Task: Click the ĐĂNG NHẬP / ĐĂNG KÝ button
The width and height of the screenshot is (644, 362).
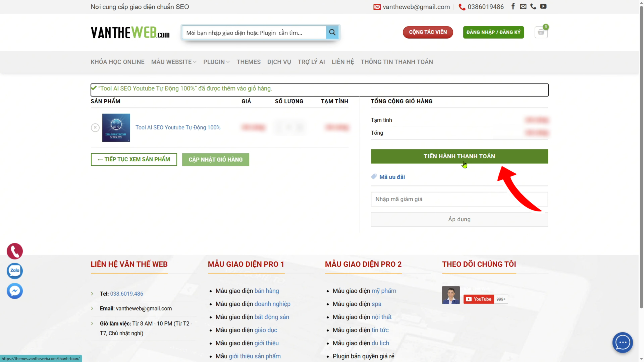Action: click(493, 32)
